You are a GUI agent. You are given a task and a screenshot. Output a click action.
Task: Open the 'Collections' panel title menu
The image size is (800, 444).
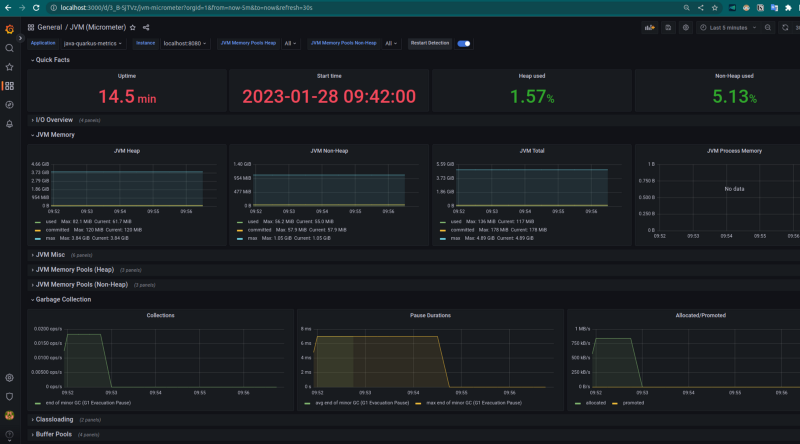(160, 315)
